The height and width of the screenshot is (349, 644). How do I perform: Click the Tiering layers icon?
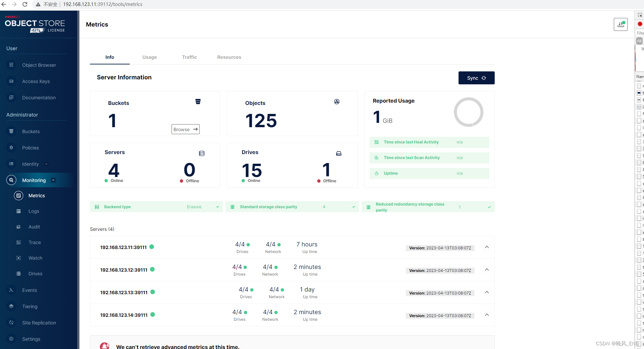click(x=11, y=306)
